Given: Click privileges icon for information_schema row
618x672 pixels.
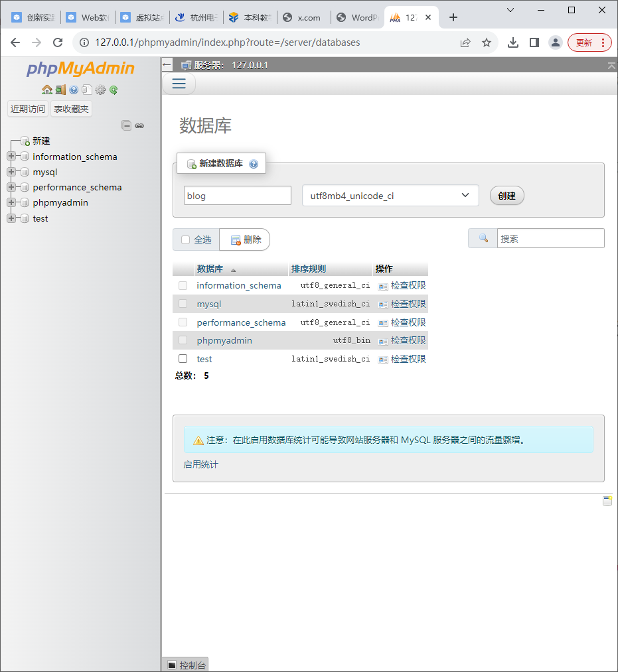Looking at the screenshot, I should 383,287.
